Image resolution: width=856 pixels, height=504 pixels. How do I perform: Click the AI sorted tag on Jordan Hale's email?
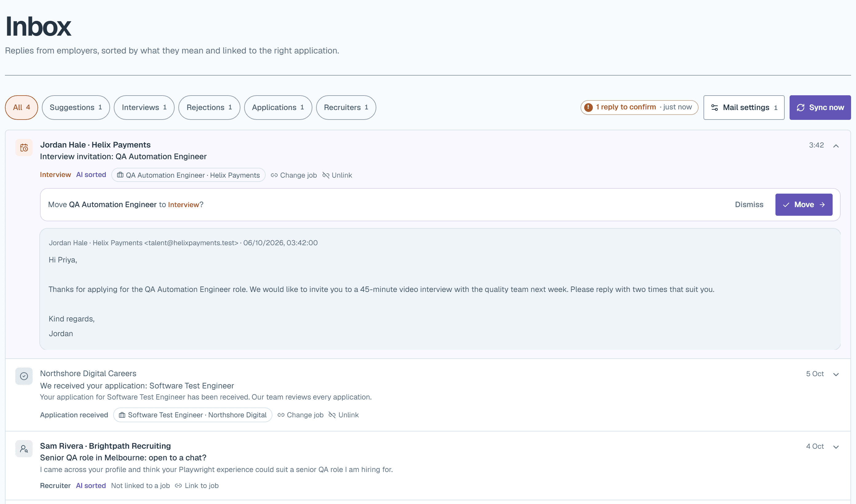[x=91, y=175]
